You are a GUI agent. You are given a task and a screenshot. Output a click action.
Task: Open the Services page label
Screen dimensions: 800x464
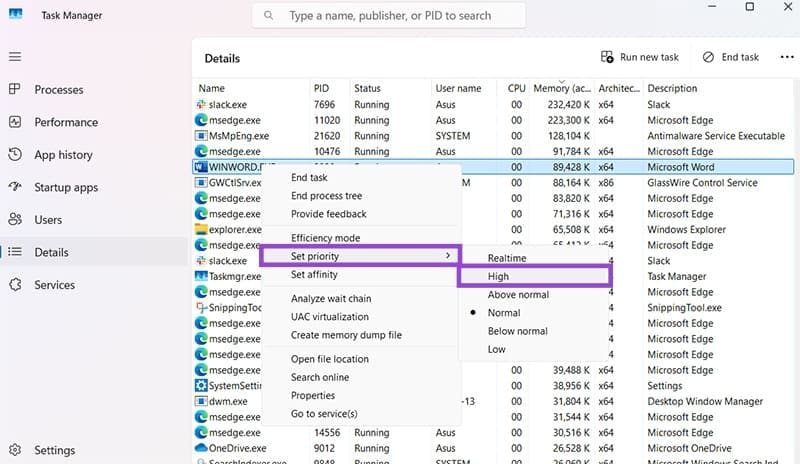[55, 285]
